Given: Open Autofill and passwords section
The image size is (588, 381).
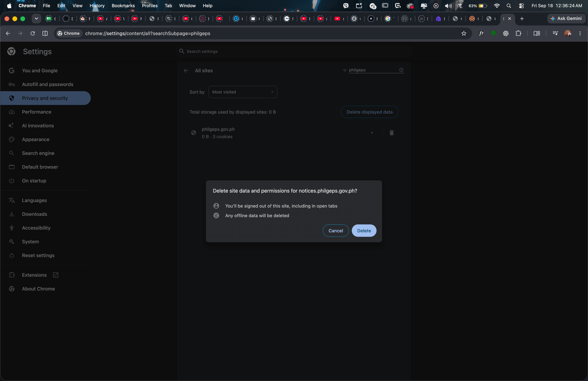Looking at the screenshot, I should point(47,84).
